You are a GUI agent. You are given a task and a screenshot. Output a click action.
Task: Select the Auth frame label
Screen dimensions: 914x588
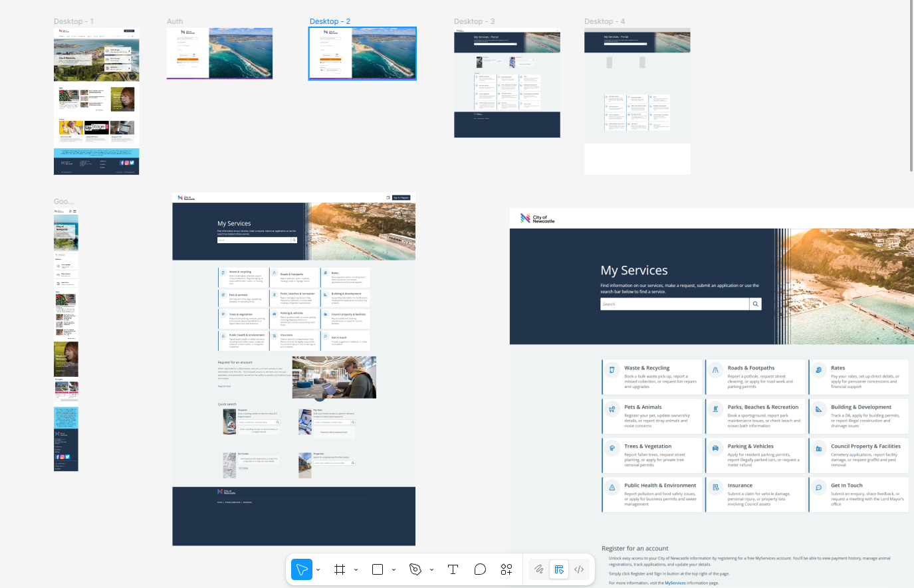175,21
